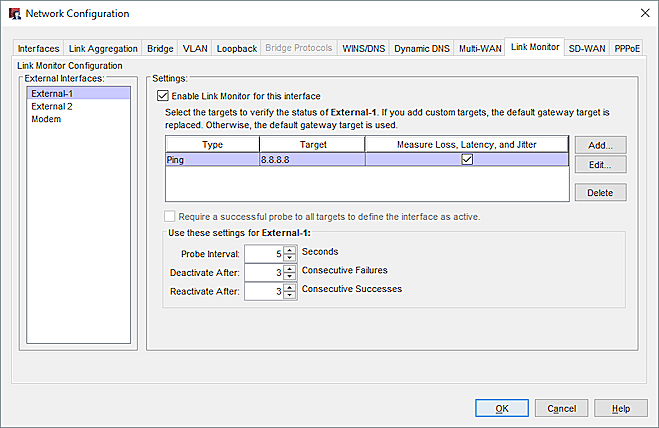
Task: Click Add... to add a target
Action: tap(600, 145)
